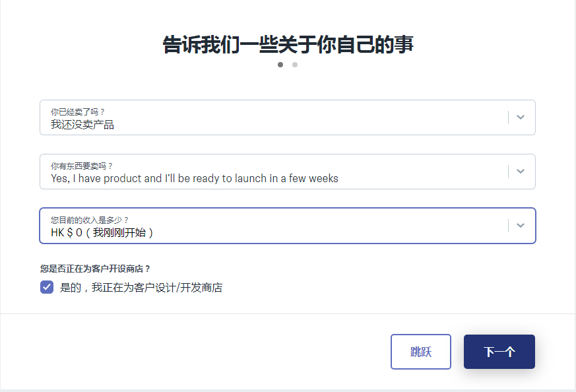The image size is (576, 392).
Task: Click the small 你有东西要卖吗？ field label
Action: (82, 166)
